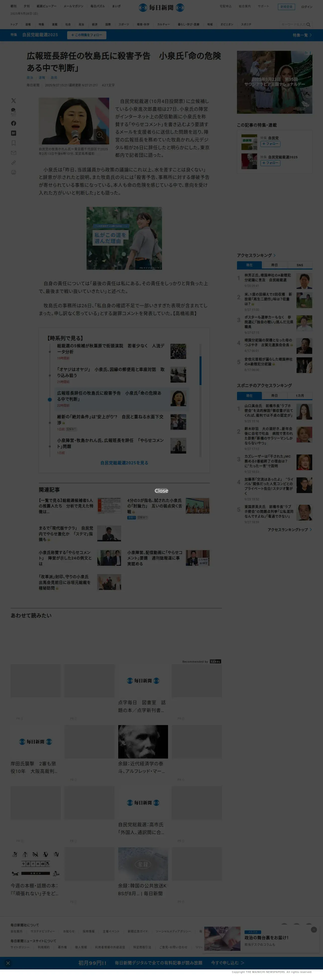Open オピニオン in the main navigation
The image size is (323, 980).
(x=227, y=24)
